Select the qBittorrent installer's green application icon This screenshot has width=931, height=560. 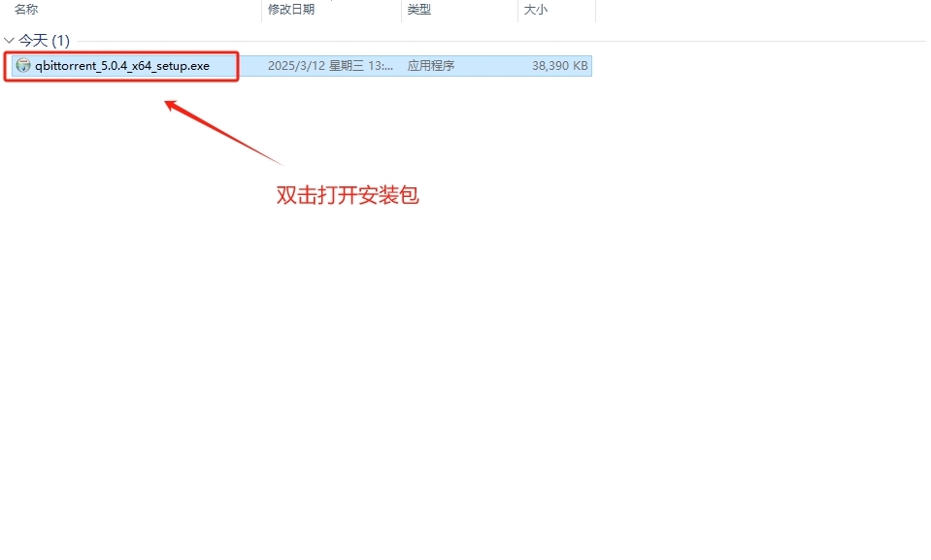(x=21, y=66)
